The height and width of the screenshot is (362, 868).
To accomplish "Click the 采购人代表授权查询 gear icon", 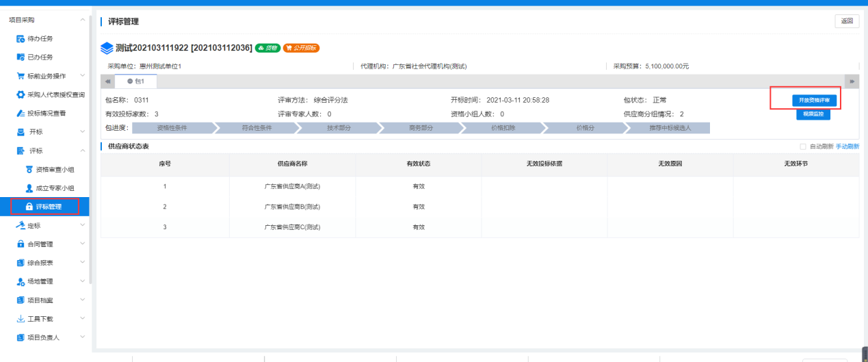I will [x=21, y=94].
